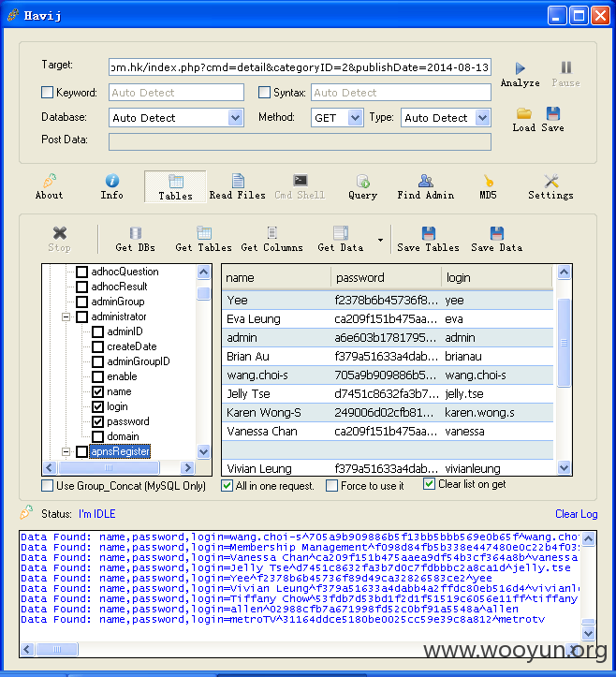
Task: Enable Use Group_Concat (MySQL Only)
Action: pos(47,486)
